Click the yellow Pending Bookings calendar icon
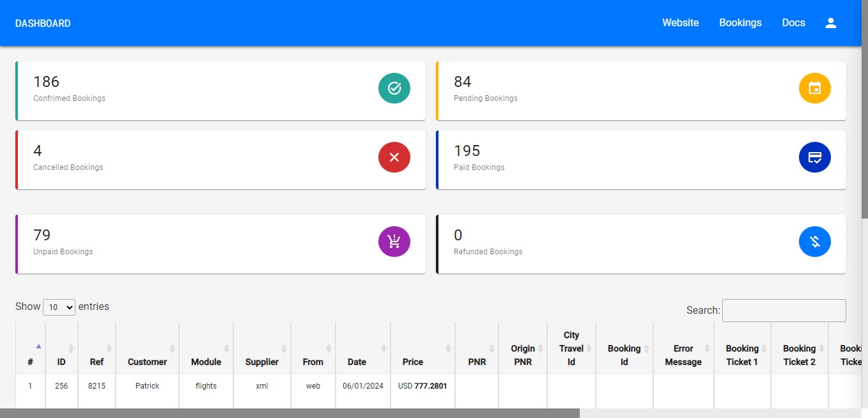 (x=814, y=88)
